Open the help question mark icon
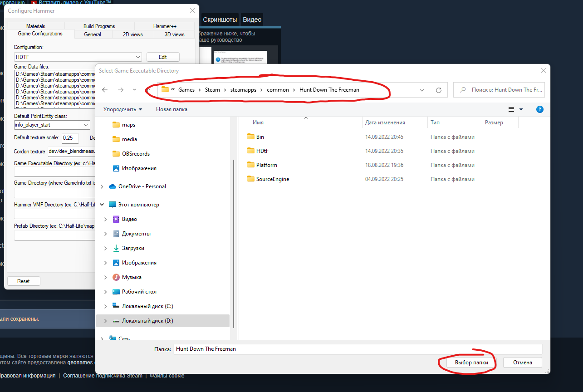Viewport: 583px width, 392px height. [x=540, y=109]
